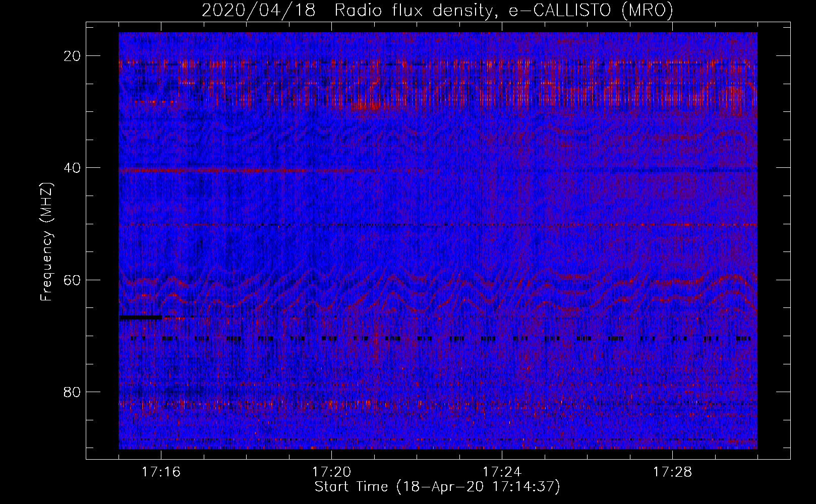
Task: Click the '20' frequency tick label
Action: 73,56
